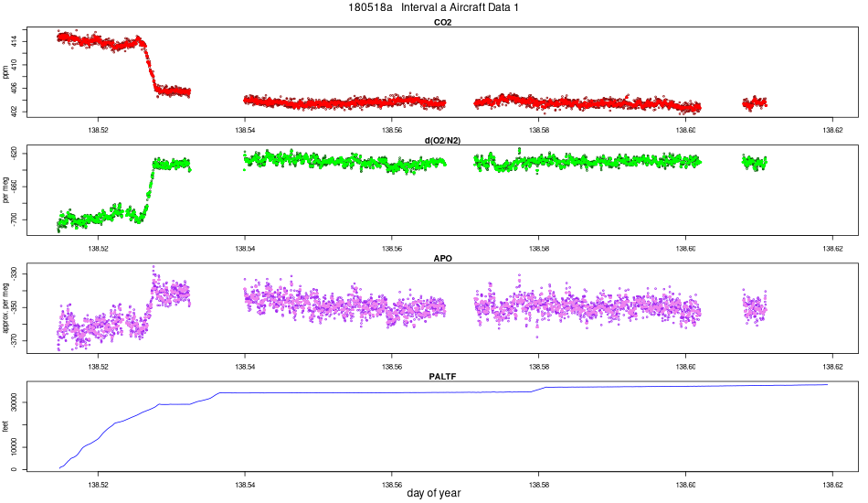Click the 138.54 x-tick under the APO plot
The height and width of the screenshot is (503, 868).
click(245, 367)
